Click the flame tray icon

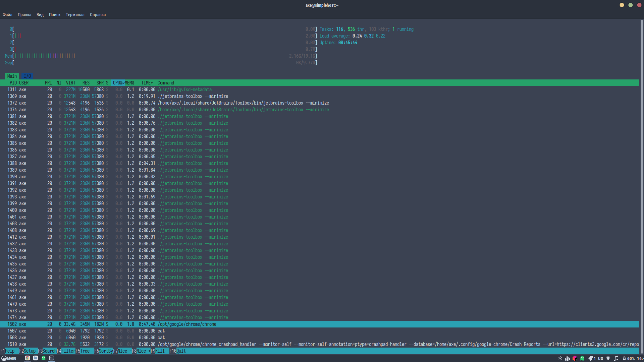point(567,358)
